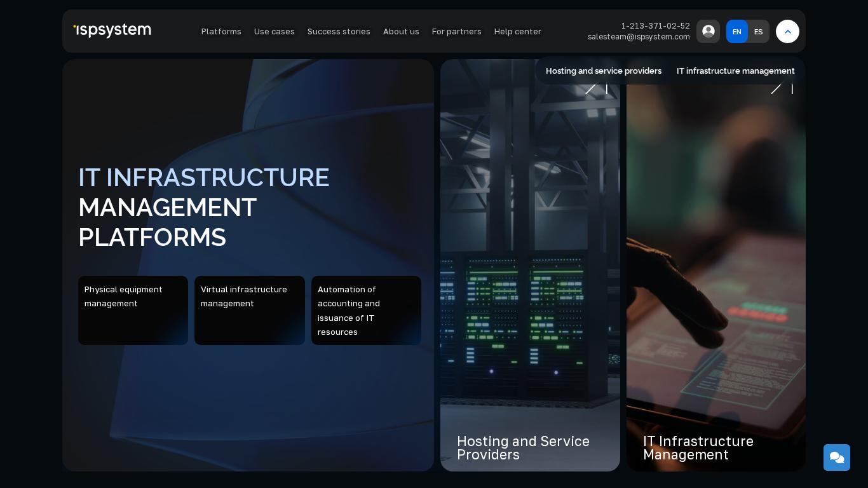Open the user account icon
The image size is (868, 488).
pyautogui.click(x=708, y=31)
